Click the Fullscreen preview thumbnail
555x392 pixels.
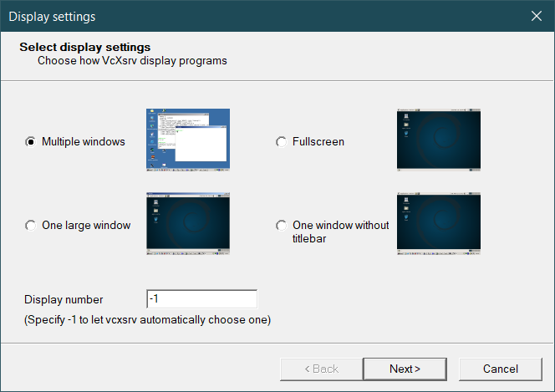point(439,140)
